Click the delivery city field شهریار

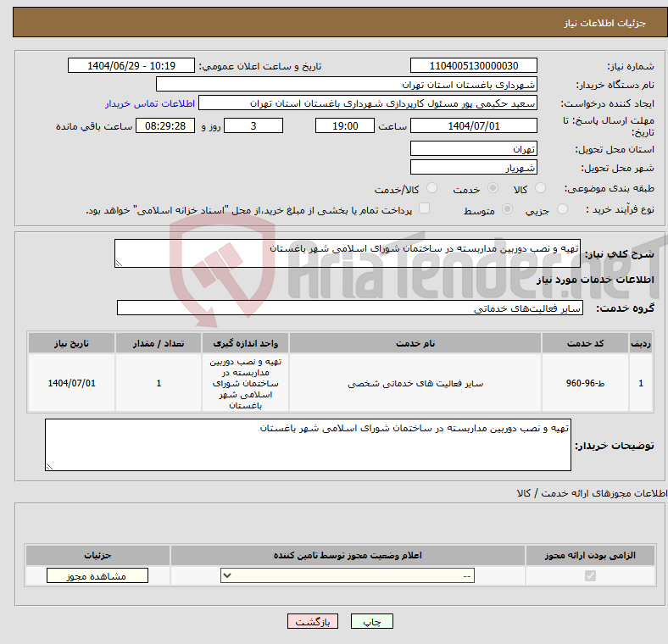[x=473, y=167]
